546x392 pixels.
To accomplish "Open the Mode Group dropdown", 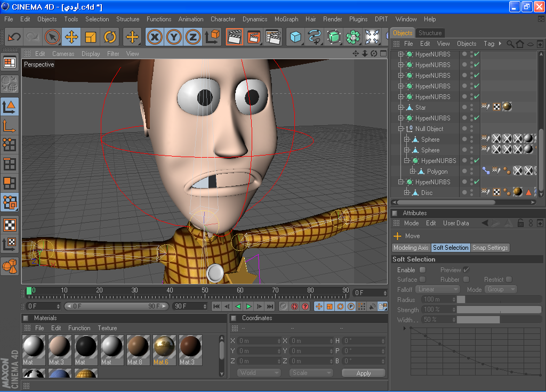I will point(501,289).
